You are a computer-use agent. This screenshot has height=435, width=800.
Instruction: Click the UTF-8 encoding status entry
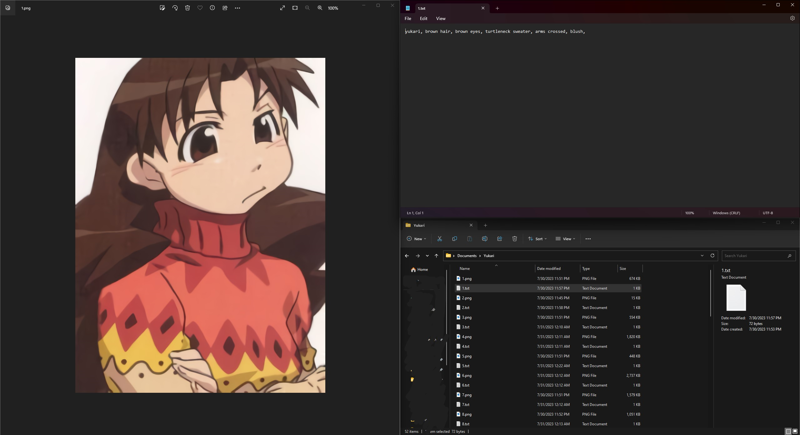pyautogui.click(x=768, y=213)
